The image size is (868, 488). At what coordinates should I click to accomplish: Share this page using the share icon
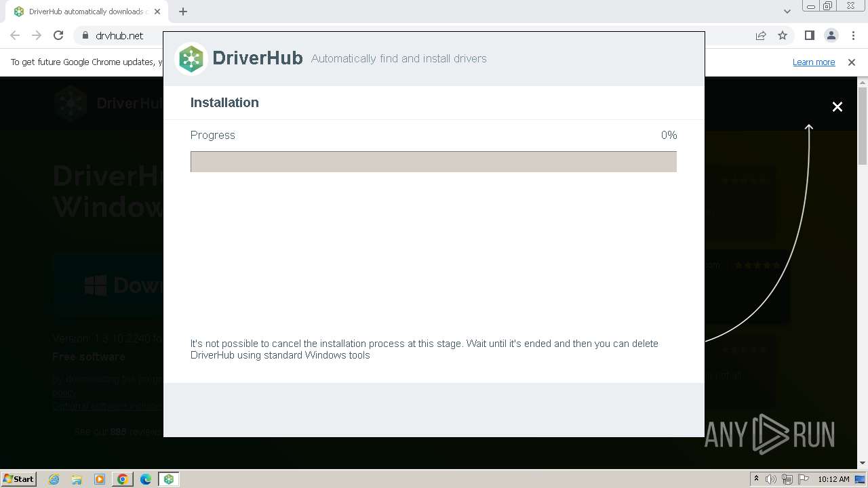tap(761, 35)
